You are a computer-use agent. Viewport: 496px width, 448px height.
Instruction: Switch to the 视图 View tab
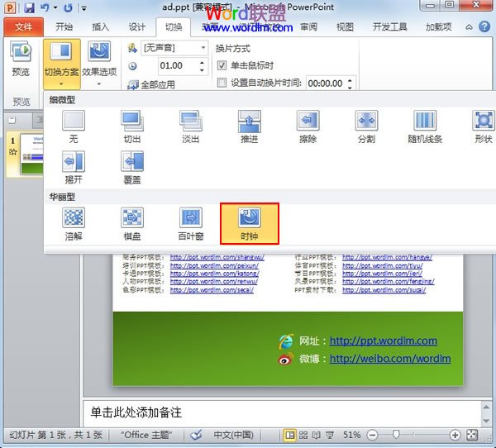[345, 27]
